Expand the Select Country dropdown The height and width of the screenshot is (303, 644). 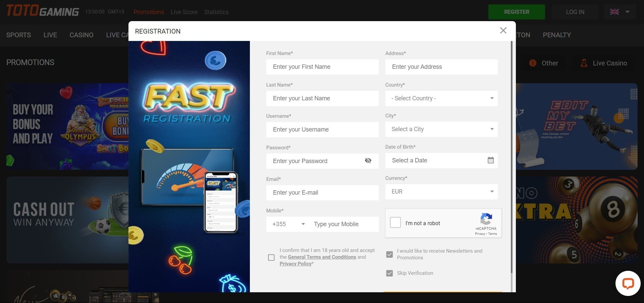pos(441,98)
